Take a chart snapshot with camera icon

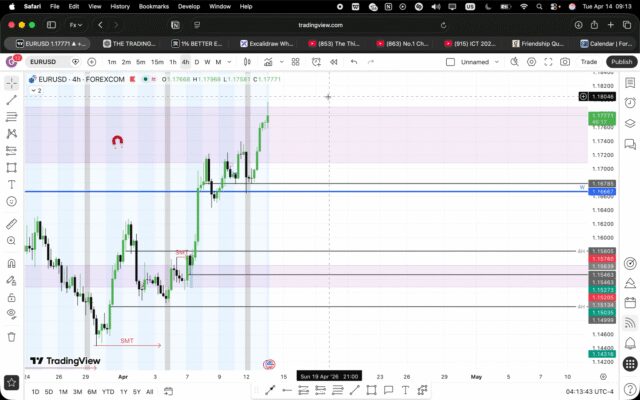click(x=566, y=62)
